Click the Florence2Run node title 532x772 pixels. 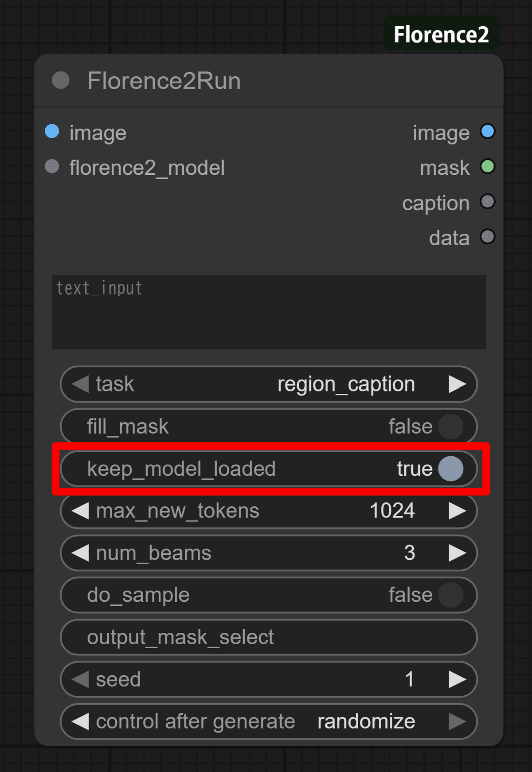click(164, 81)
